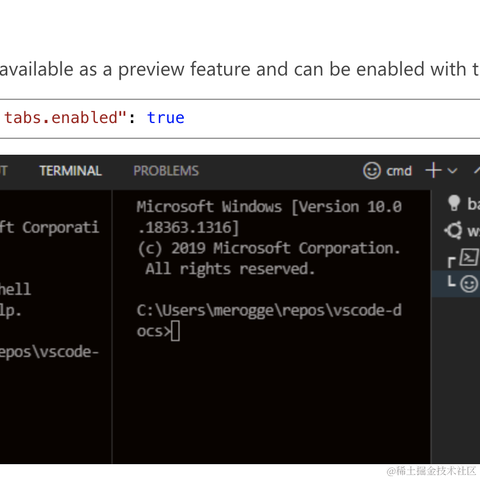Viewport: 480px width, 480px height.
Task: Click the "w" label beside Ubuntu icon
Action: (474, 231)
